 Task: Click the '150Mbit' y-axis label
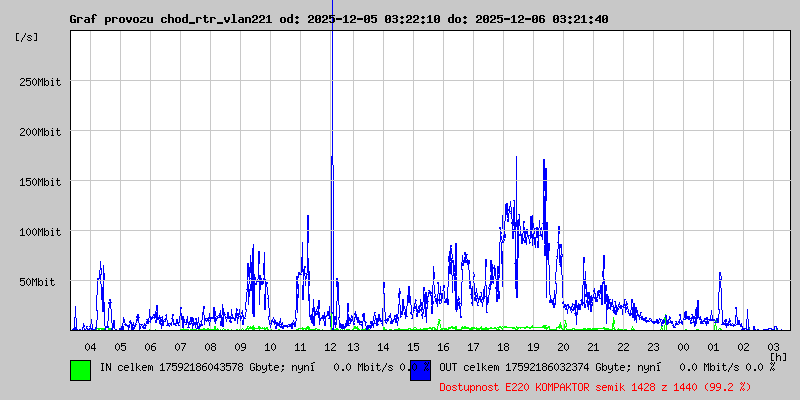point(40,182)
